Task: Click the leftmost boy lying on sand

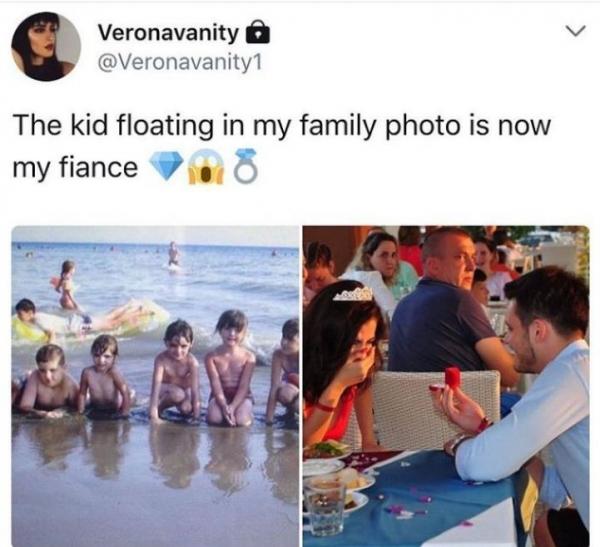Action: tap(45, 381)
